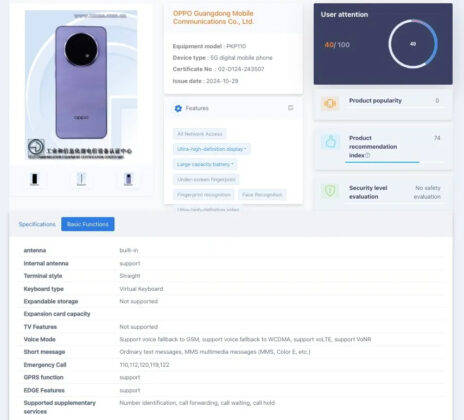This screenshot has width=464, height=420.
Task: Click the Security level shield icon
Action: (330, 191)
